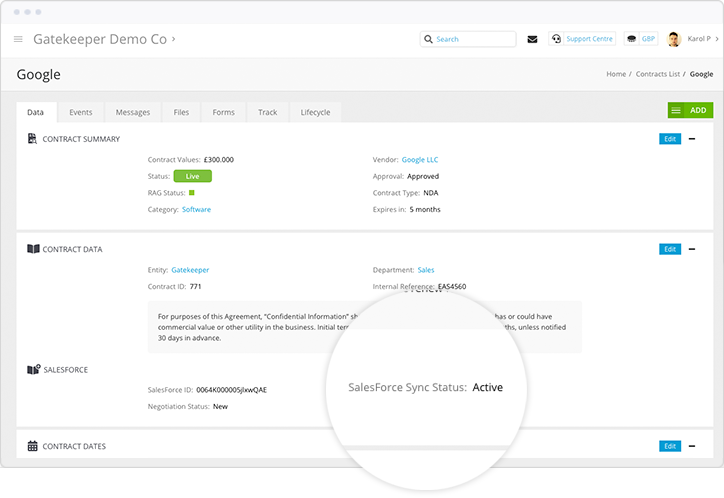Click the NDA contract type value

(431, 193)
